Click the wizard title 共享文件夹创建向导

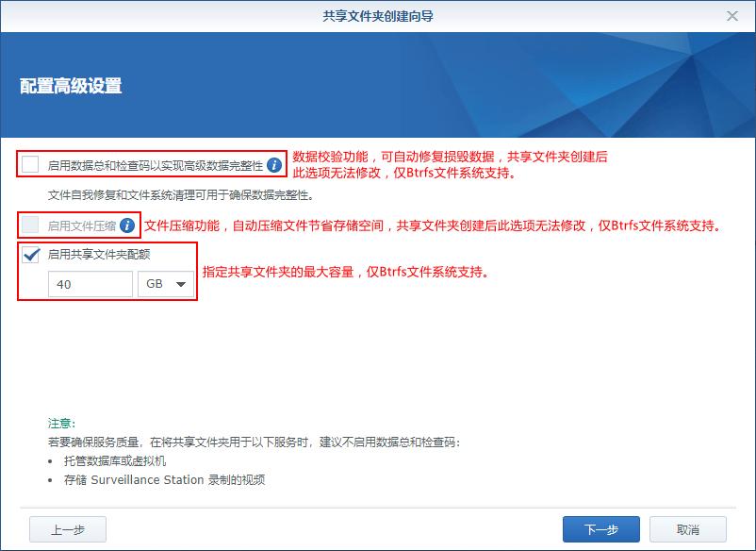pyautogui.click(x=378, y=16)
